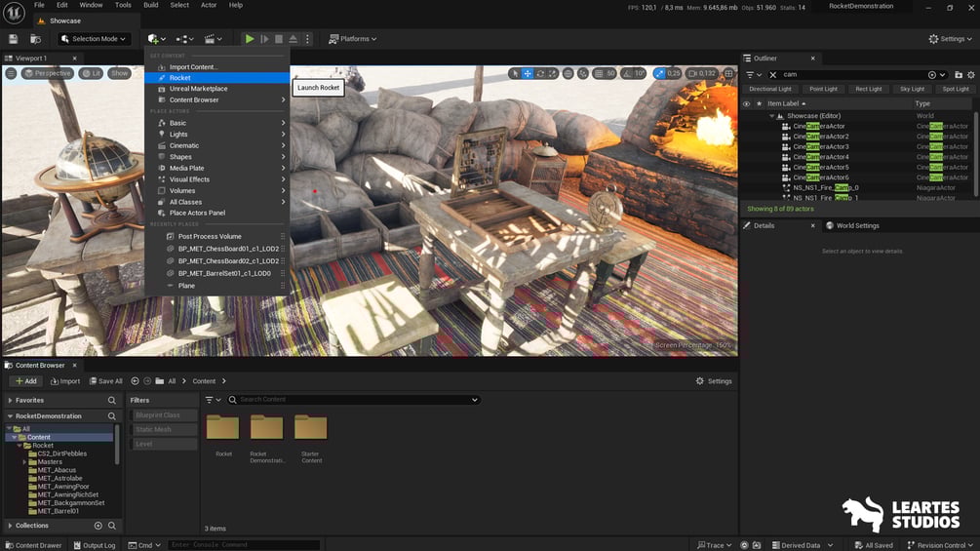
Task: Clear the Outliner search text with X
Action: pos(773,75)
